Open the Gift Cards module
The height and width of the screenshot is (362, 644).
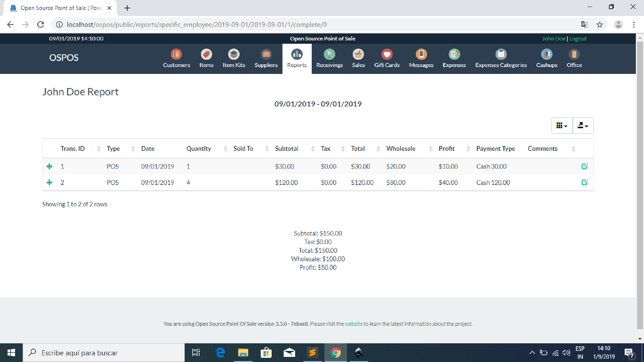point(387,58)
